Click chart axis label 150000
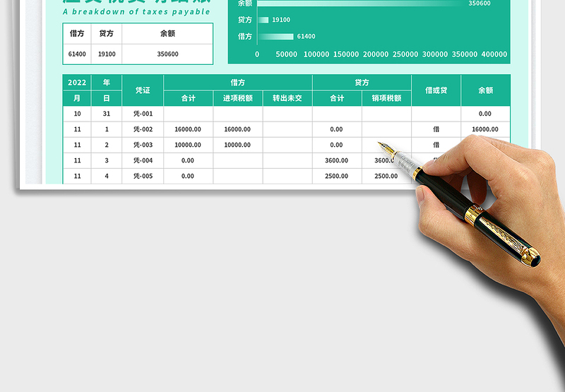 [346, 54]
